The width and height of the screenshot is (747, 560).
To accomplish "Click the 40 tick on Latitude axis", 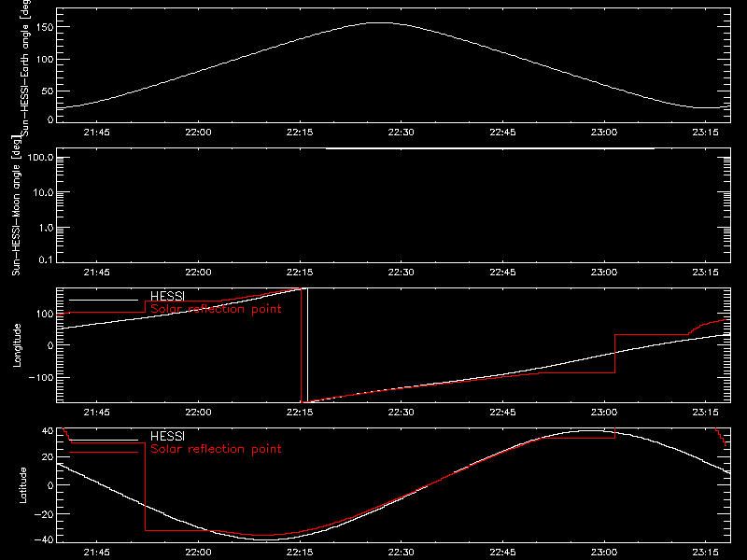I will point(48,431).
